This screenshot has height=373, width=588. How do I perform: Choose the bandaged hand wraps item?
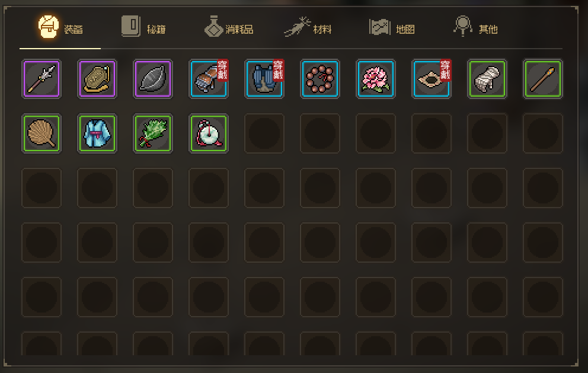pos(487,79)
